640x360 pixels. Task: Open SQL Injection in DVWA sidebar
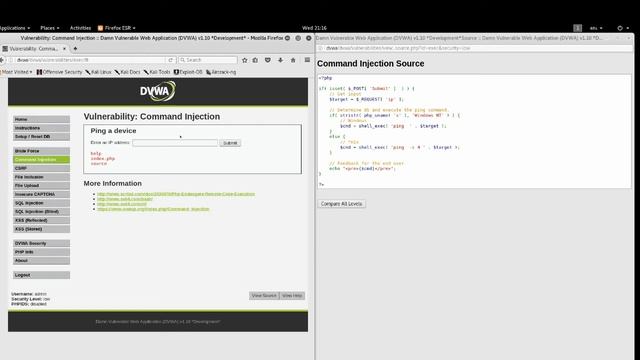(x=41, y=203)
